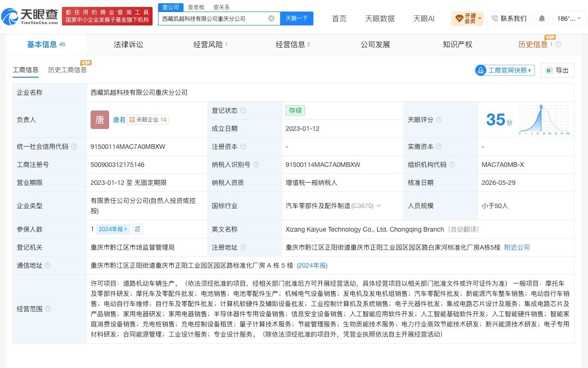This screenshot has width=588, height=368.
Task: Click the 导出 export button
Action: (x=557, y=70)
